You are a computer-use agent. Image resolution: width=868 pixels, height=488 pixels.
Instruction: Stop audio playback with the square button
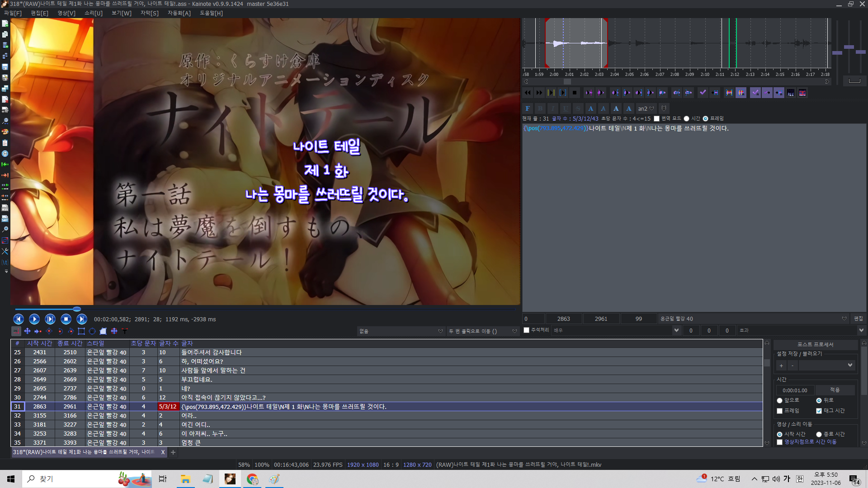575,93
